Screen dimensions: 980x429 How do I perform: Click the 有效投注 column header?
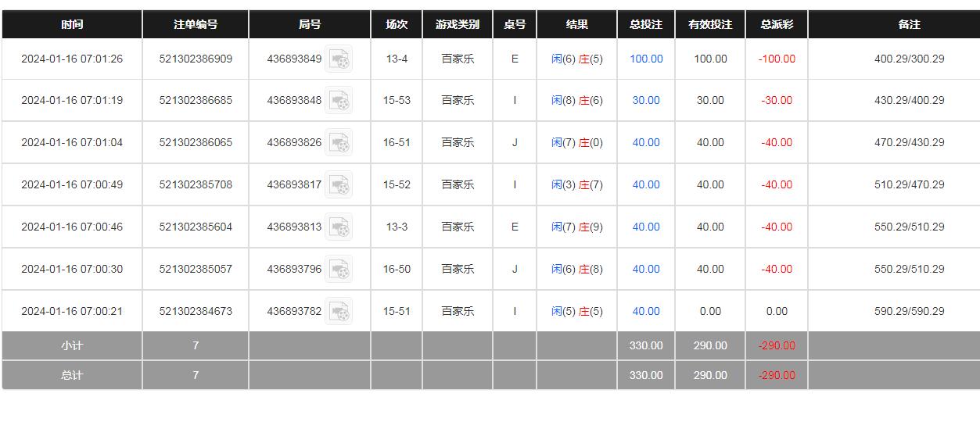pos(710,24)
